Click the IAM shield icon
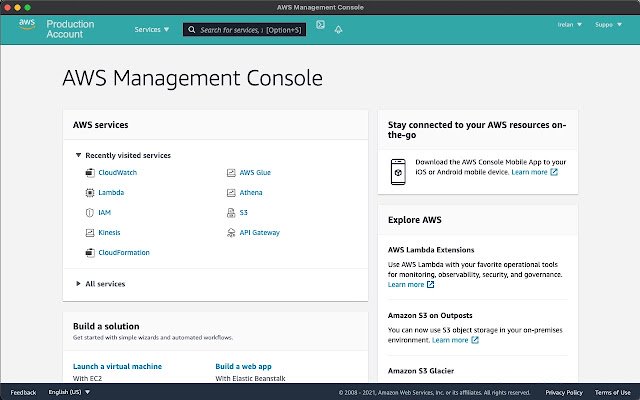The height and width of the screenshot is (400, 640). click(x=90, y=213)
